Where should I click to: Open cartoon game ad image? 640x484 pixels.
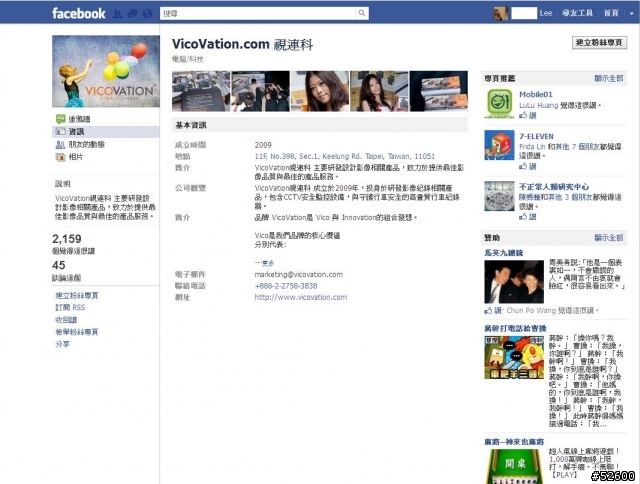pyautogui.click(x=514, y=357)
